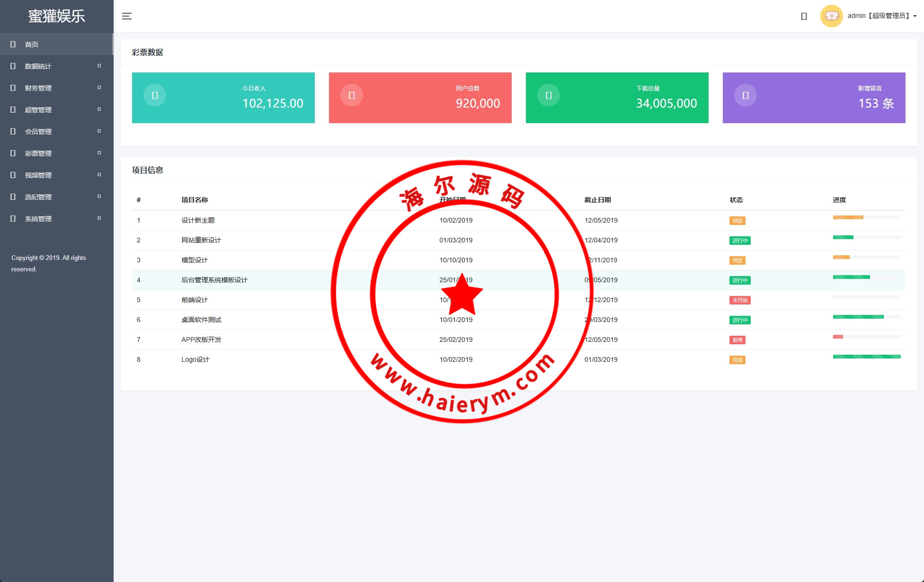Click the 下载总量 card circle icon
Viewport: 924px width, 582px height.
[549, 95]
